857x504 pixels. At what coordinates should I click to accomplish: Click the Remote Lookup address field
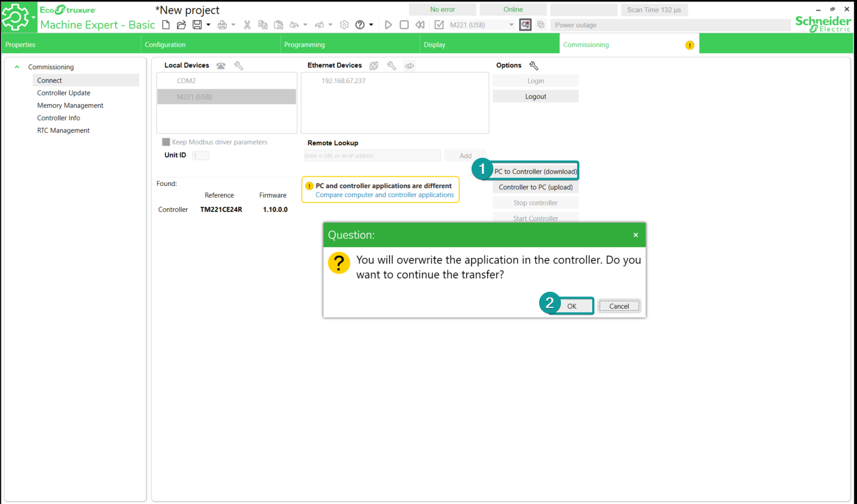tap(372, 156)
